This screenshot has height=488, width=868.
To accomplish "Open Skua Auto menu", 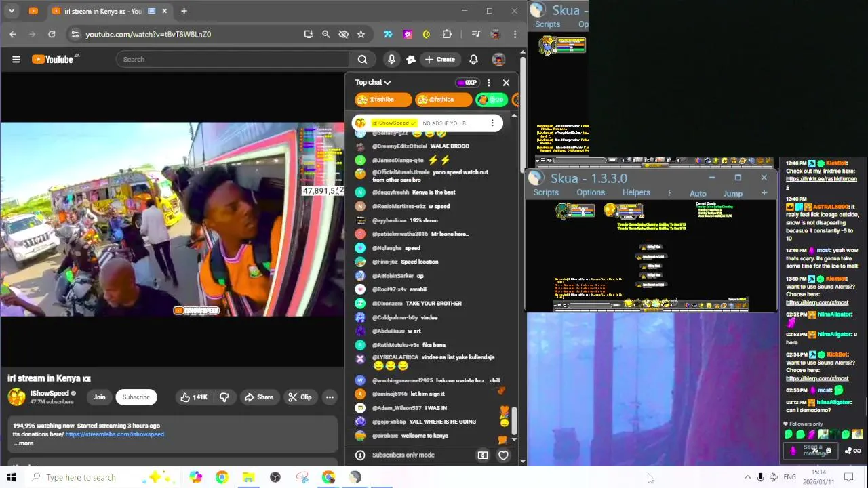I will pos(698,194).
